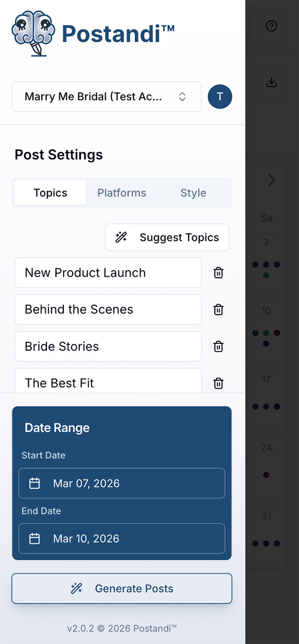Click the Suggest Topics button
Viewport: 299px width, 644px height.
[167, 237]
